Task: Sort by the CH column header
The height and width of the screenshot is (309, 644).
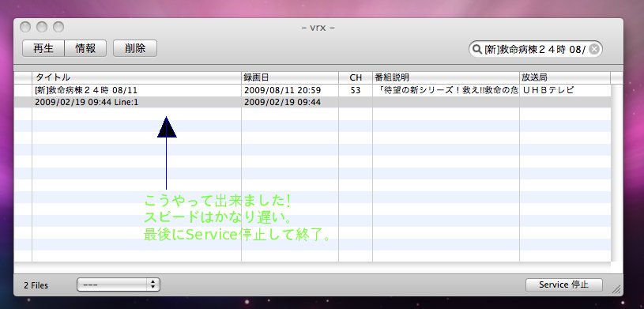Action: [356, 77]
